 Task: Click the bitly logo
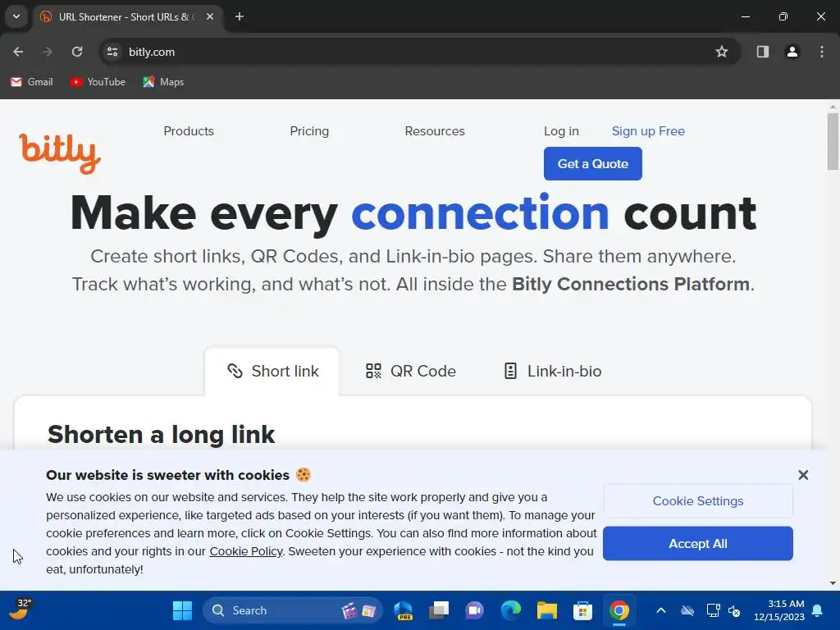59,153
